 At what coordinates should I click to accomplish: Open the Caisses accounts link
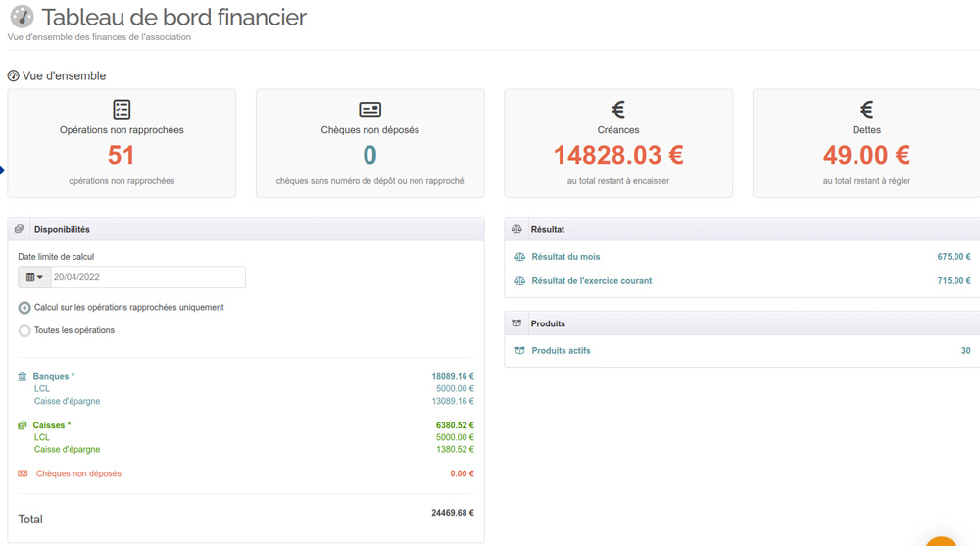click(x=51, y=425)
